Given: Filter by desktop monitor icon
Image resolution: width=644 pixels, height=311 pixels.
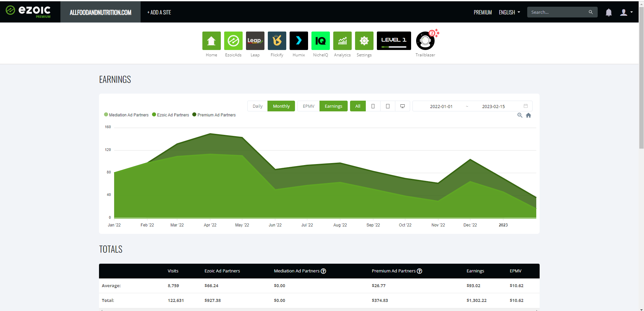Looking at the screenshot, I should coord(402,106).
